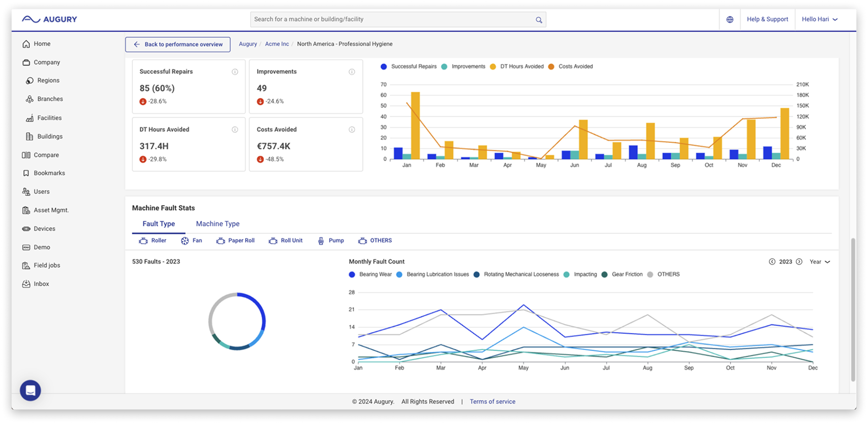Click Back to performance overview button
Screen dimensions: 868x424
(178, 45)
